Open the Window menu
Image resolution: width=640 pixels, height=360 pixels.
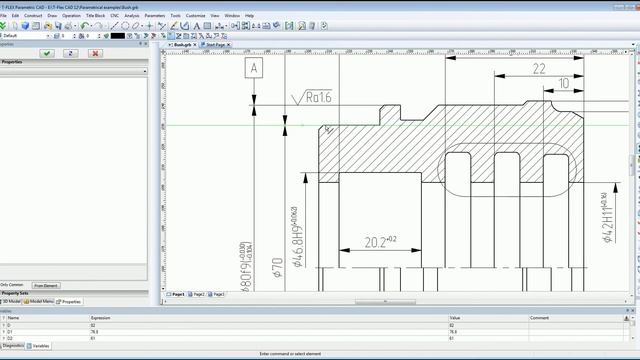(232, 16)
